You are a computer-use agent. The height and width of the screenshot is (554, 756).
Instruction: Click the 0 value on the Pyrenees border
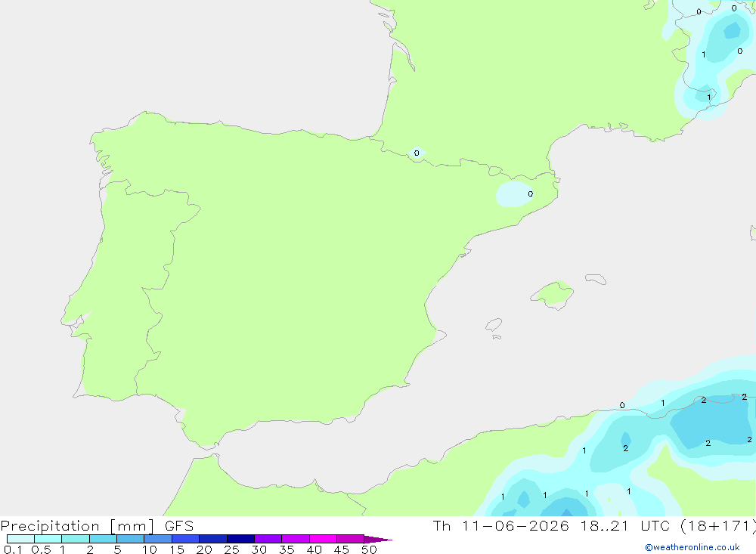[417, 153]
